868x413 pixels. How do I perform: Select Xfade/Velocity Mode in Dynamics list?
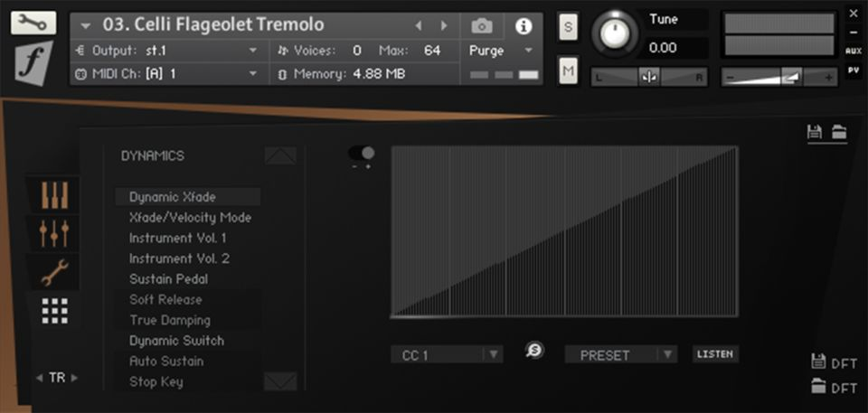(x=190, y=218)
